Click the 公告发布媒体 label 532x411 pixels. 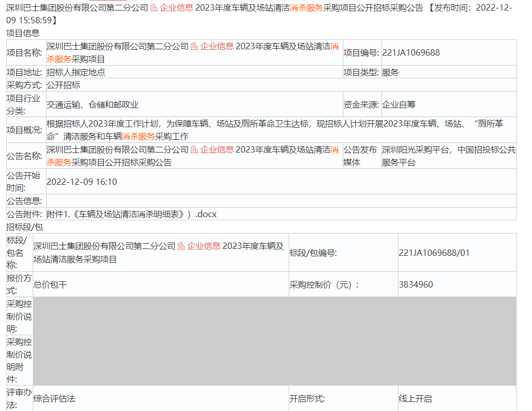[360, 156]
